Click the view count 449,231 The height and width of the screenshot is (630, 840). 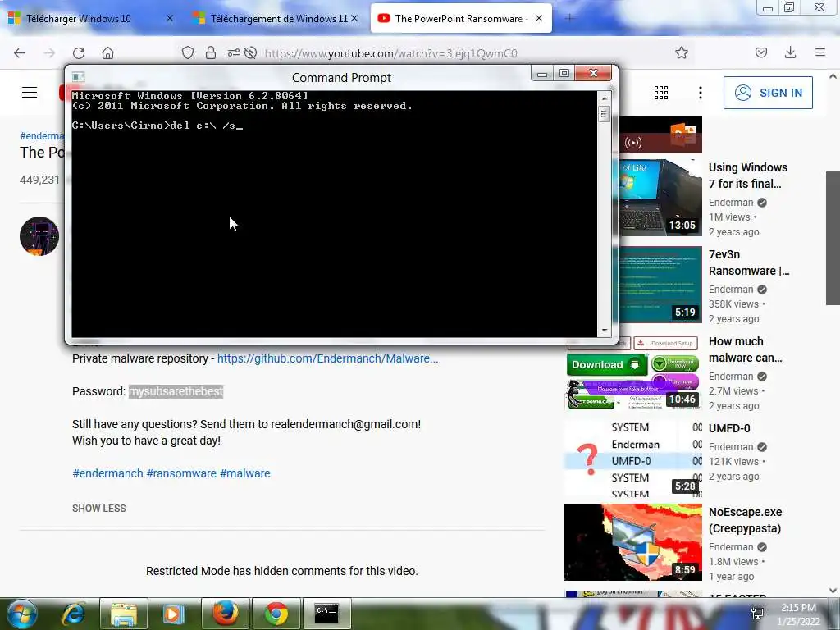39,180
